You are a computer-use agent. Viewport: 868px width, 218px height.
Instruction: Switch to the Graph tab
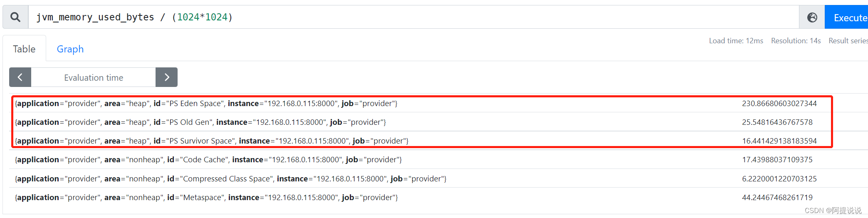click(x=70, y=49)
